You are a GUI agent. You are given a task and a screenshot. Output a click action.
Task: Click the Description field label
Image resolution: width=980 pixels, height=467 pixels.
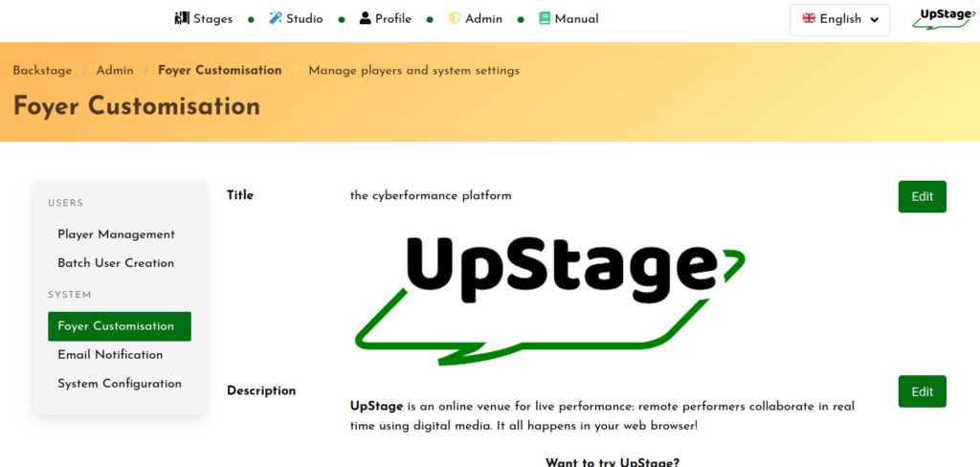[x=261, y=390]
